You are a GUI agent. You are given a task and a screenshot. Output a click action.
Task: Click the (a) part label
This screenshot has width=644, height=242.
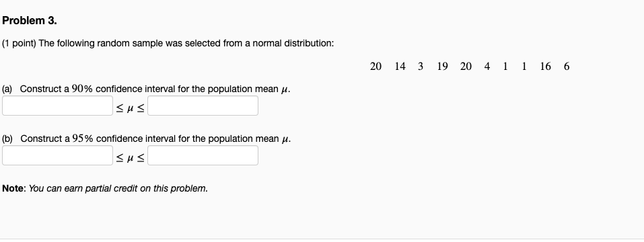tap(7, 89)
